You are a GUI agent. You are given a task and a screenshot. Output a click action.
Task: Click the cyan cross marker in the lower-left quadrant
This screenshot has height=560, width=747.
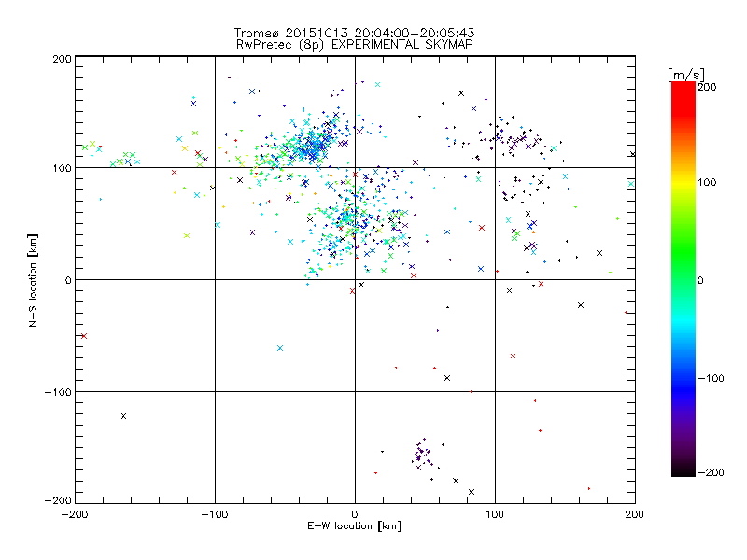point(280,348)
